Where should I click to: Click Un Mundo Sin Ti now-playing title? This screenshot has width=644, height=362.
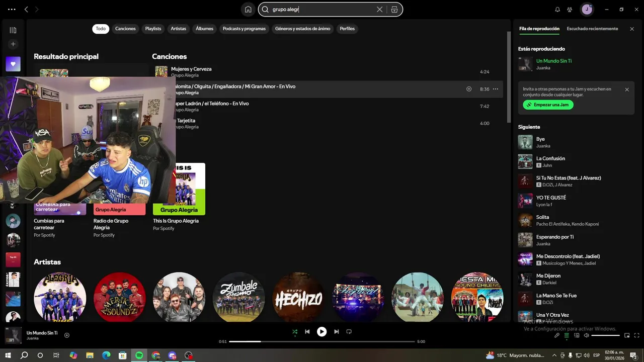click(x=553, y=61)
